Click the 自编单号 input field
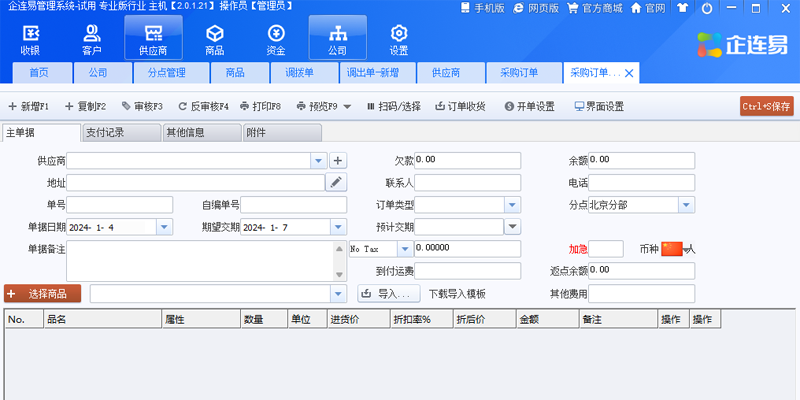800x400 pixels. [x=294, y=205]
